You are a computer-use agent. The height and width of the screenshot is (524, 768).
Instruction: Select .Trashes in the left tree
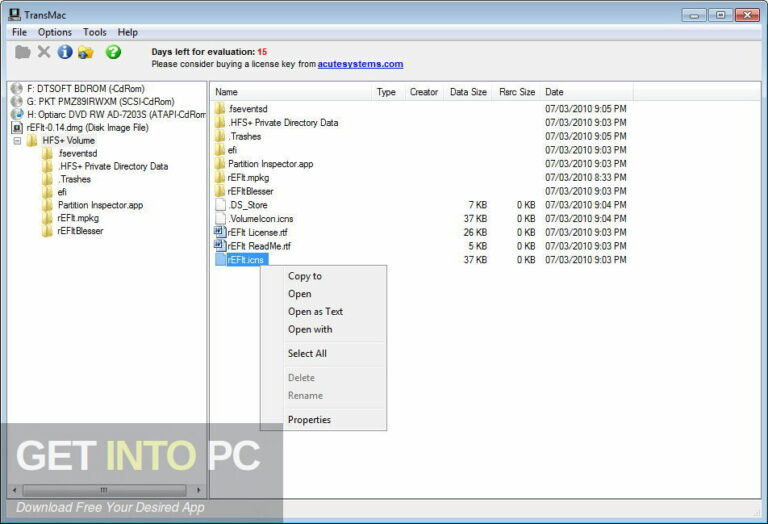click(74, 179)
